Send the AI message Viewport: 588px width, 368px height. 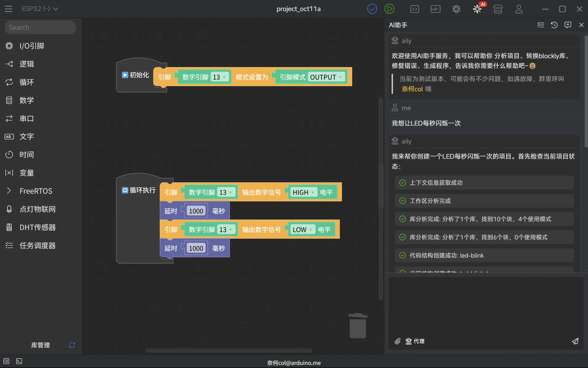(575, 341)
